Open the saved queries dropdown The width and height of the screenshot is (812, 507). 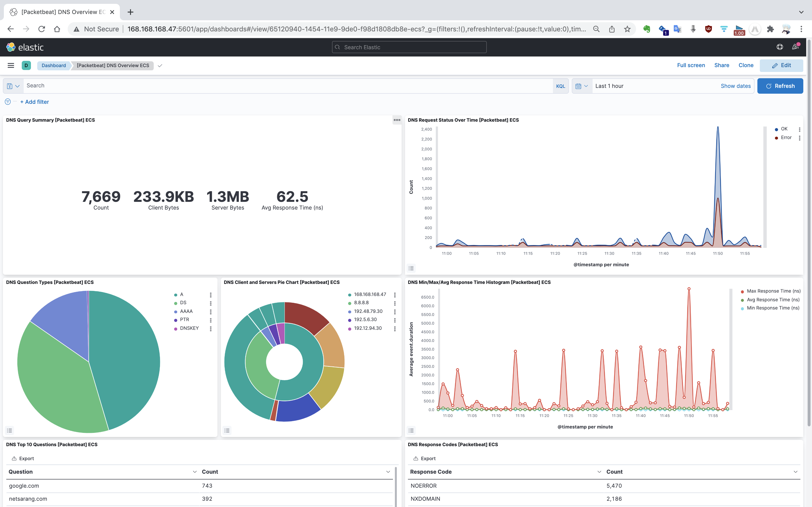click(x=14, y=86)
